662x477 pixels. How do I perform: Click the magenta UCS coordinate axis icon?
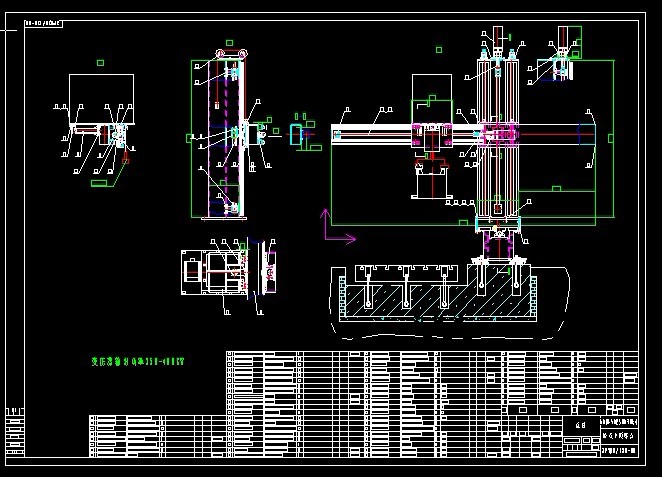point(339,226)
